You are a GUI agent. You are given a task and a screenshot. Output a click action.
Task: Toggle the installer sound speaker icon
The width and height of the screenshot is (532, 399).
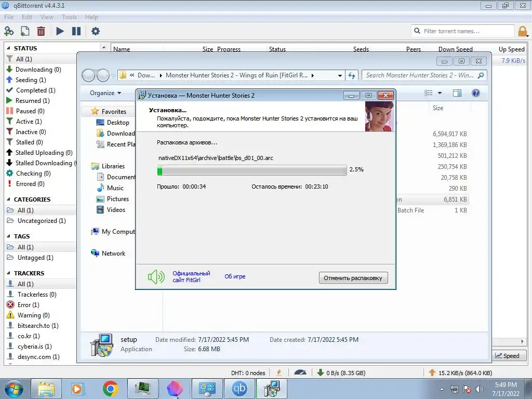tap(156, 277)
